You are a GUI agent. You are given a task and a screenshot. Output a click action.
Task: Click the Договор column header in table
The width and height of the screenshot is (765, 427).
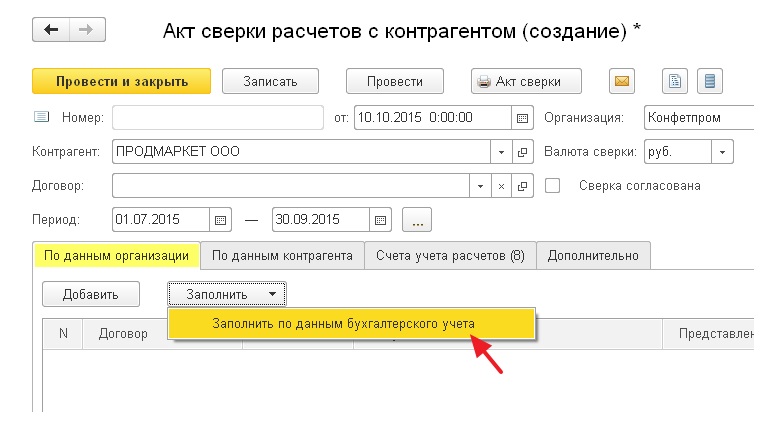click(123, 334)
